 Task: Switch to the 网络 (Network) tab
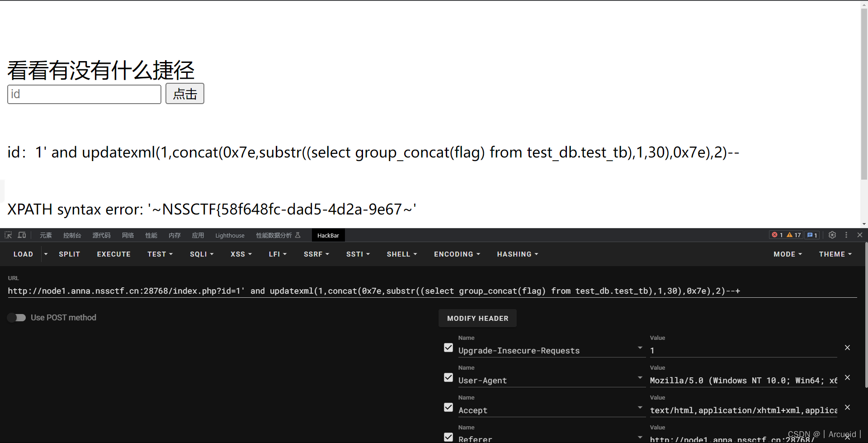click(128, 235)
